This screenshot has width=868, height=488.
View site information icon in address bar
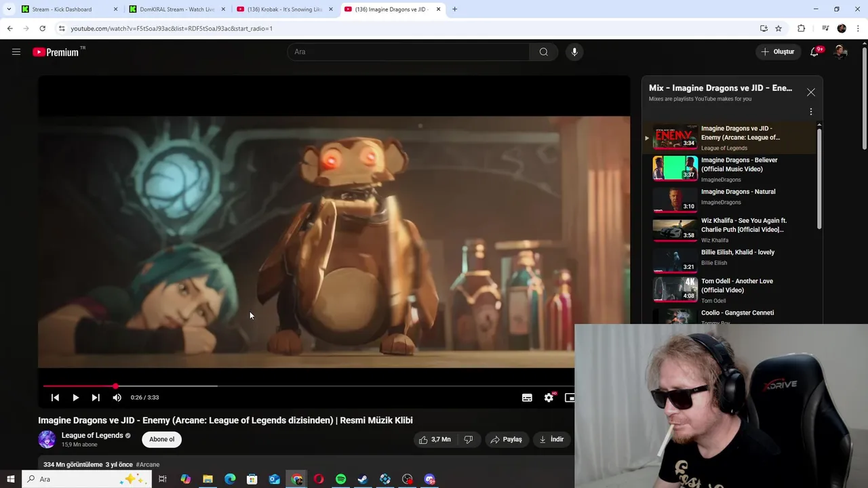[62, 28]
